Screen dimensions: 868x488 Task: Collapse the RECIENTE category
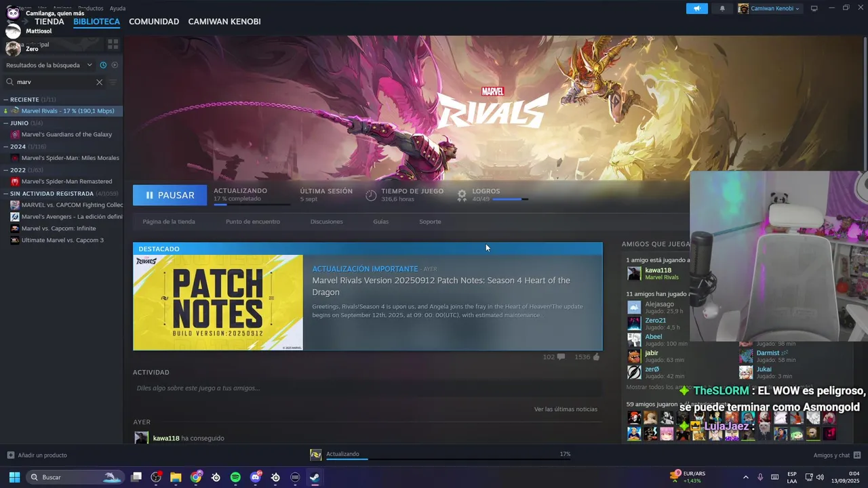point(5,100)
